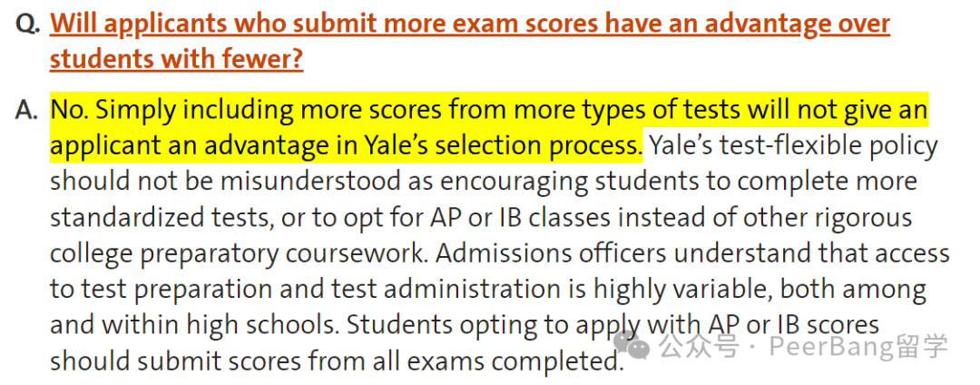Click the 'students with fewer?' link line
980x385 pixels.
pos(176,59)
